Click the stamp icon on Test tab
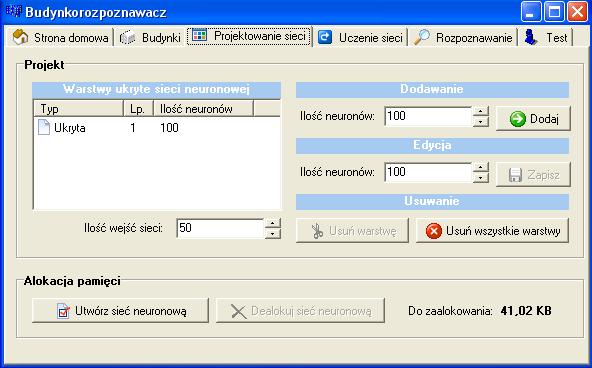 tap(531, 37)
